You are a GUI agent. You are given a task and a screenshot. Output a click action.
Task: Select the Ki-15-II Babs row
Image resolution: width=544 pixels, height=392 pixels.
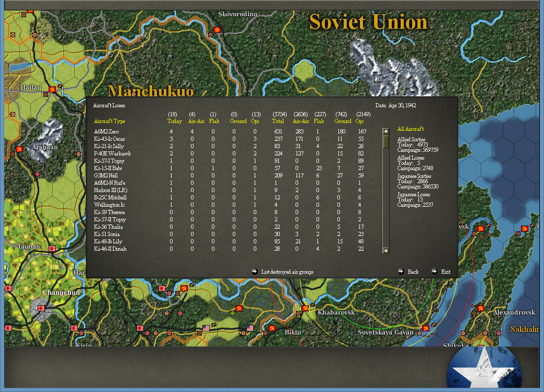coord(230,168)
